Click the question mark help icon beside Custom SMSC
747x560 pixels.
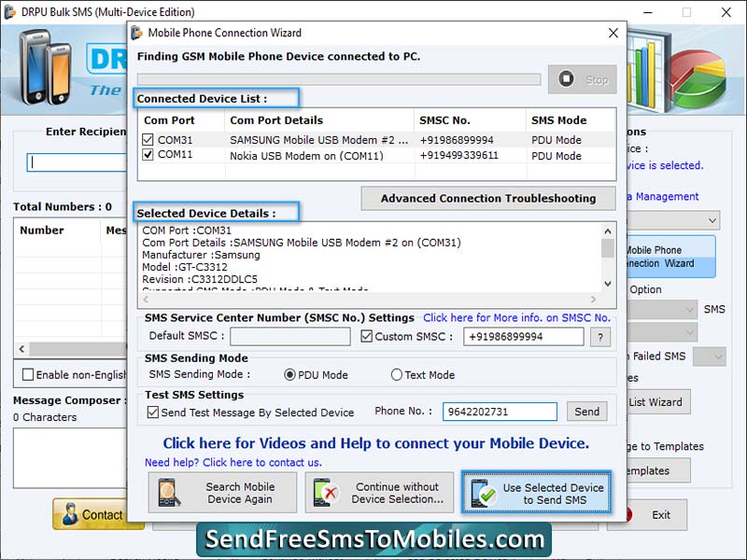coord(602,336)
